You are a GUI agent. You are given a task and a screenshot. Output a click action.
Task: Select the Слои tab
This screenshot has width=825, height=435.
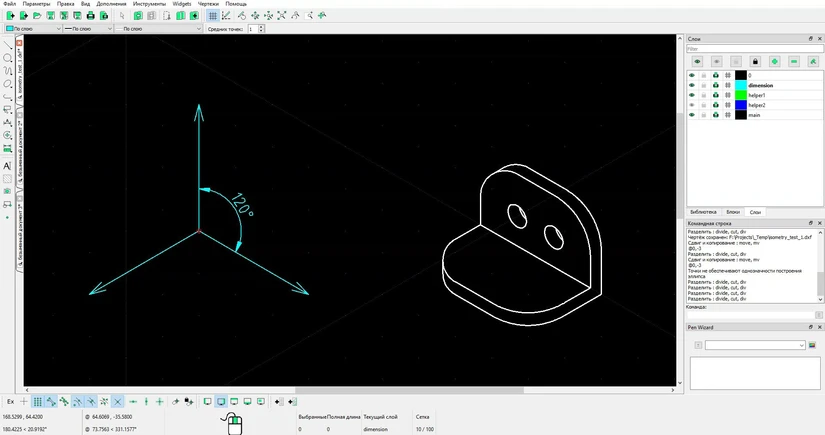[755, 212]
